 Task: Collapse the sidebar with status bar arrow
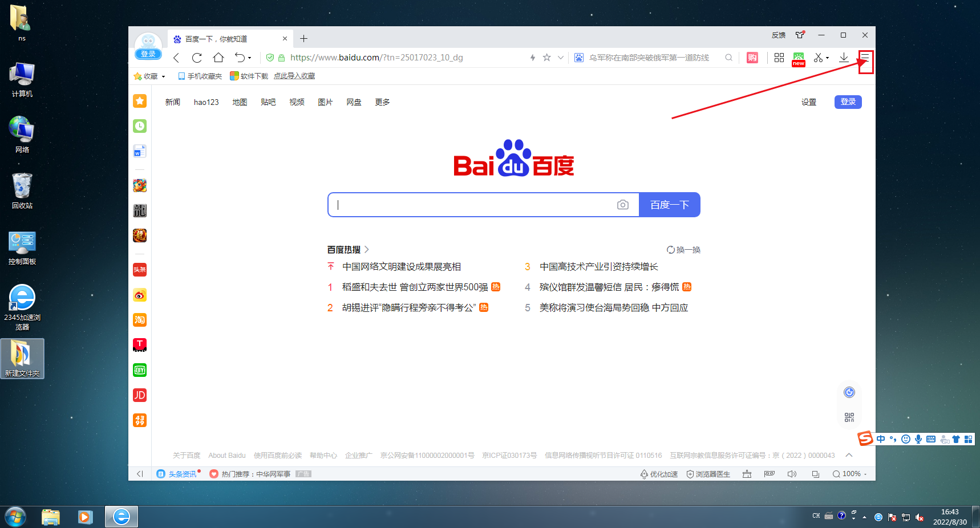[x=140, y=474]
